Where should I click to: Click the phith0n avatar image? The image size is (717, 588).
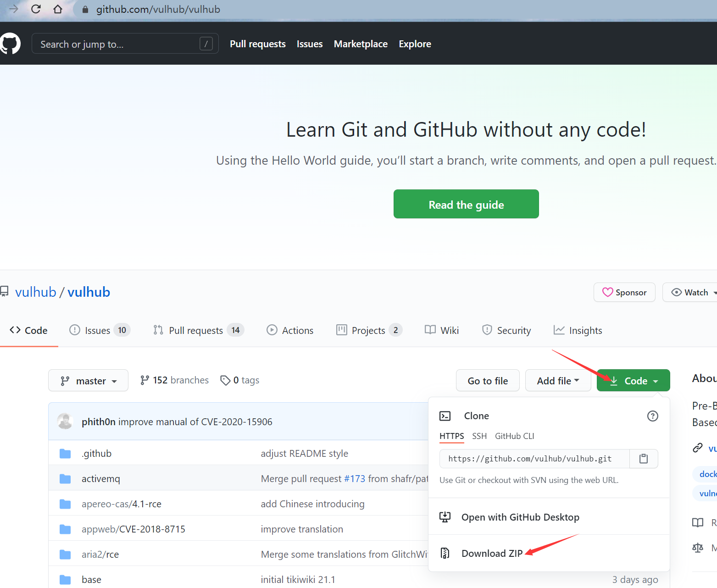65,421
